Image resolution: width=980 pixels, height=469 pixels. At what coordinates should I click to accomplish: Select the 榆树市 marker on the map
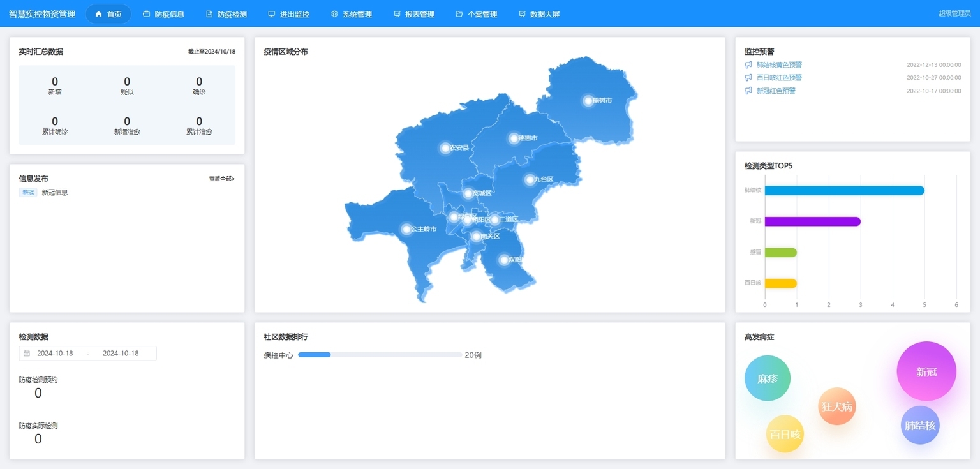pyautogui.click(x=588, y=100)
